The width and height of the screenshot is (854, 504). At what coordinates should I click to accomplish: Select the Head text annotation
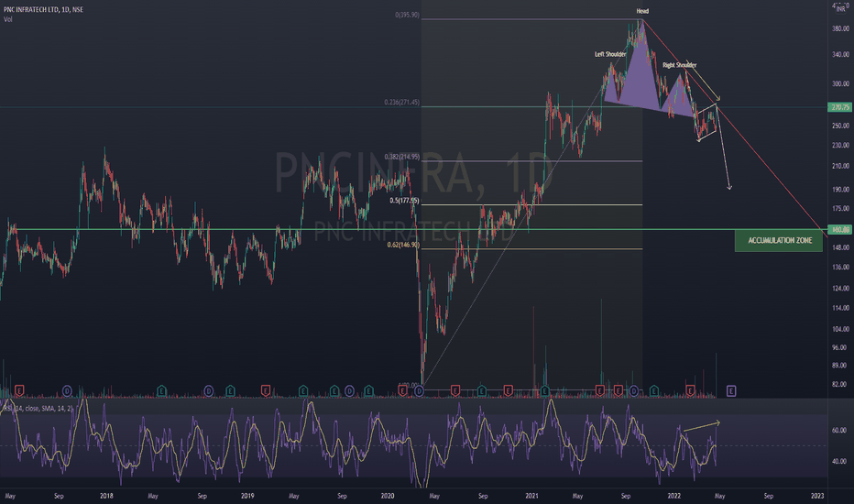[x=642, y=11]
